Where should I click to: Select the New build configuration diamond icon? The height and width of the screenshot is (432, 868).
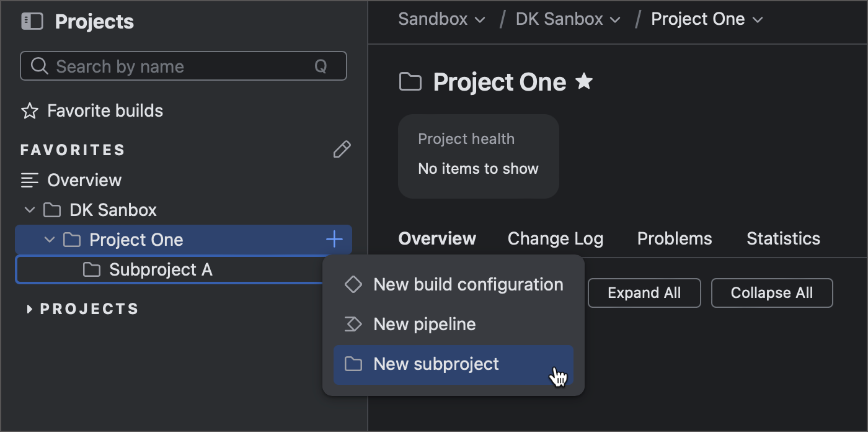(353, 284)
